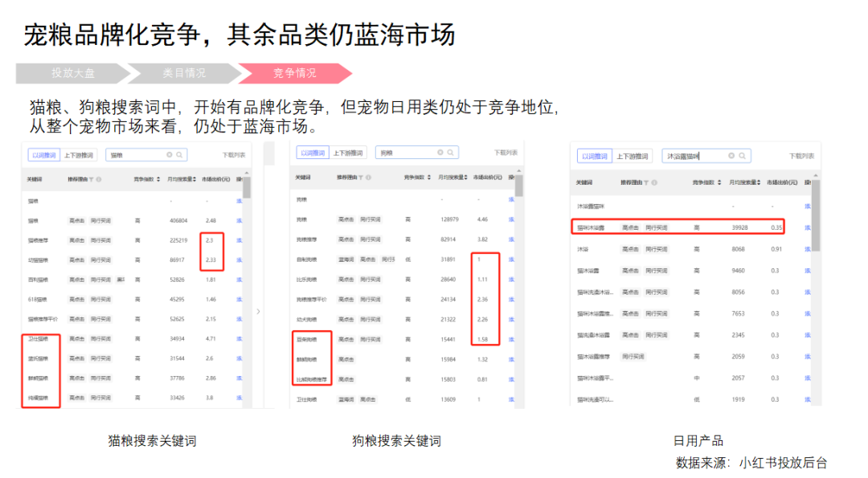Click 下载列表 in daily products panel
The width and height of the screenshot is (868, 478).
click(x=801, y=156)
